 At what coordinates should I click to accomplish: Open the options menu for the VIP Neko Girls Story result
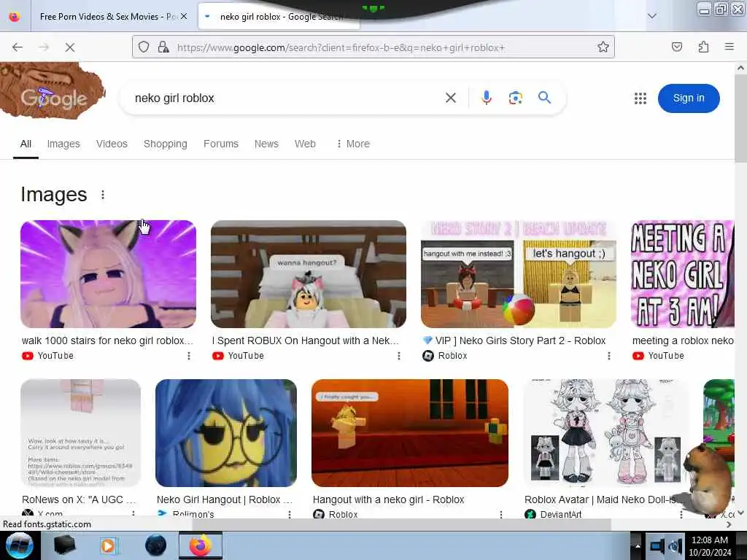609,356
